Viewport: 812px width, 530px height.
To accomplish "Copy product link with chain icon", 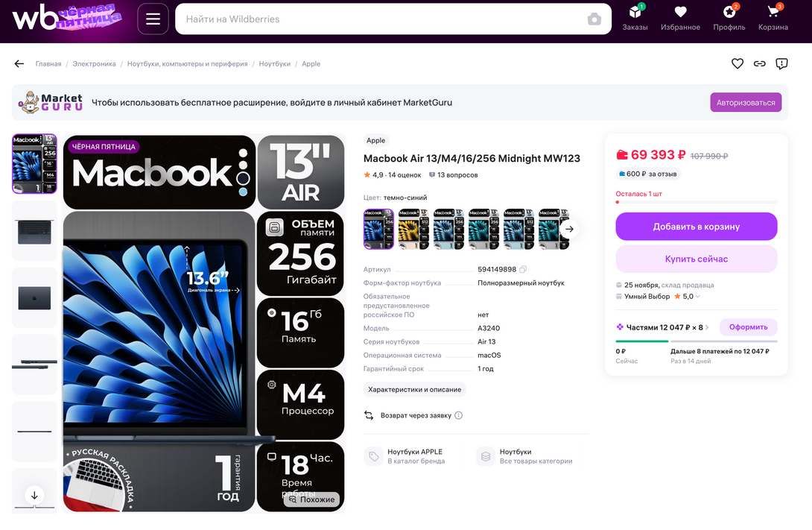I will tap(759, 64).
